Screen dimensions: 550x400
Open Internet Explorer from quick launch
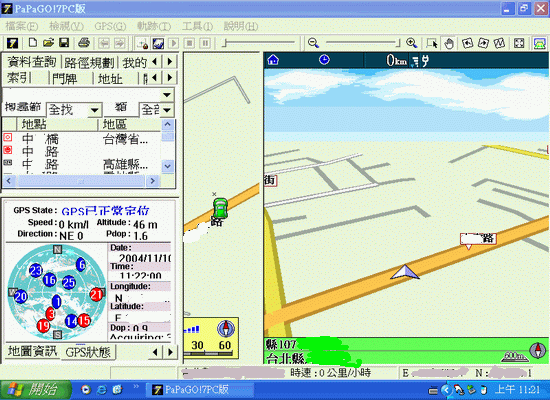102,389
